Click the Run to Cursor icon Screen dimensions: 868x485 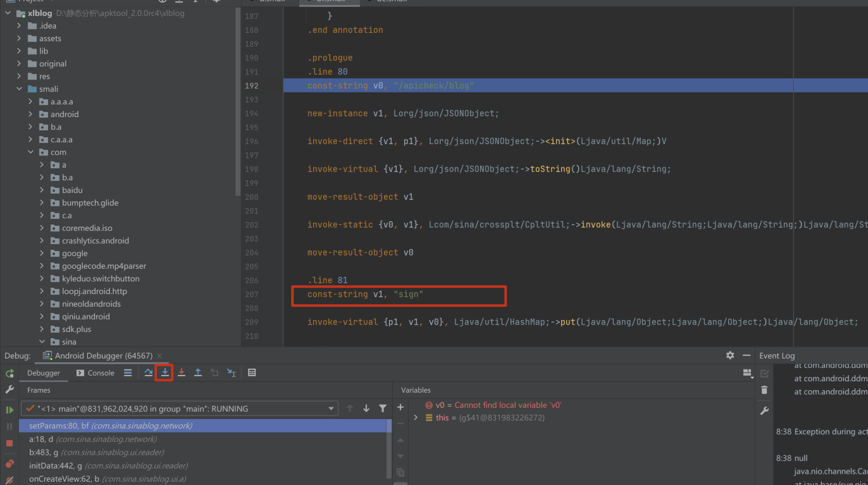(232, 373)
